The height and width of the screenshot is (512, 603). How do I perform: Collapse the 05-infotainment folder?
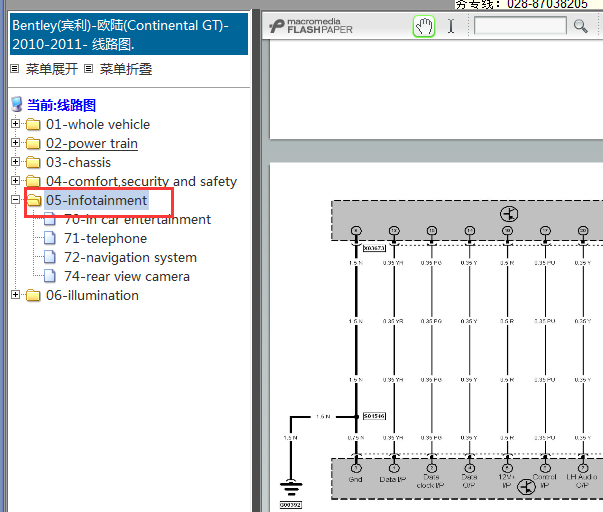pos(15,200)
